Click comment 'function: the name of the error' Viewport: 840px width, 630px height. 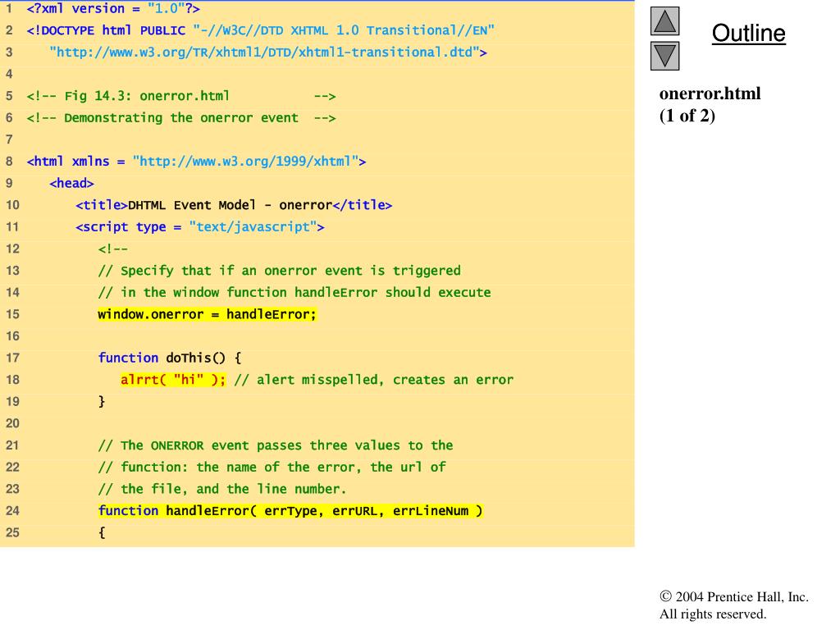272,467
